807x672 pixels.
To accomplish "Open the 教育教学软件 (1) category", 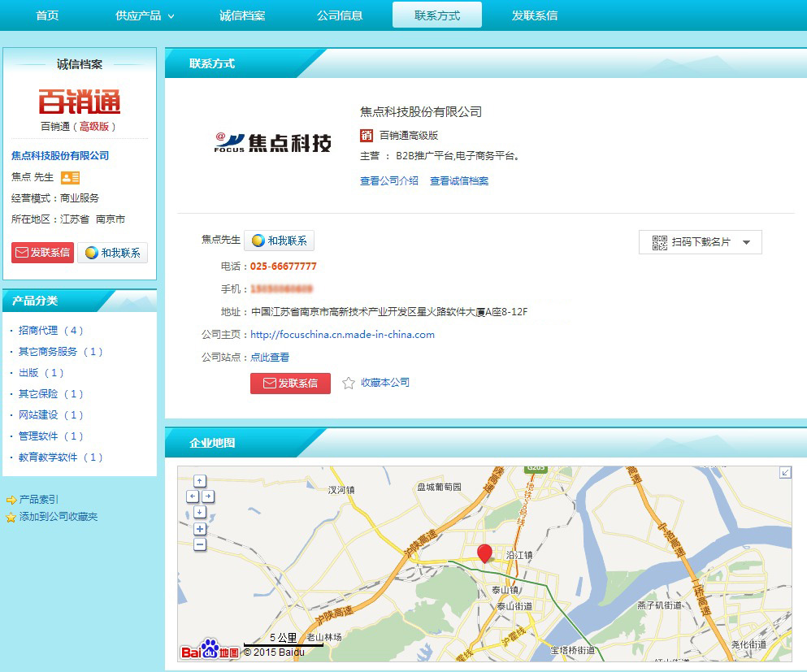I will pyautogui.click(x=60, y=457).
